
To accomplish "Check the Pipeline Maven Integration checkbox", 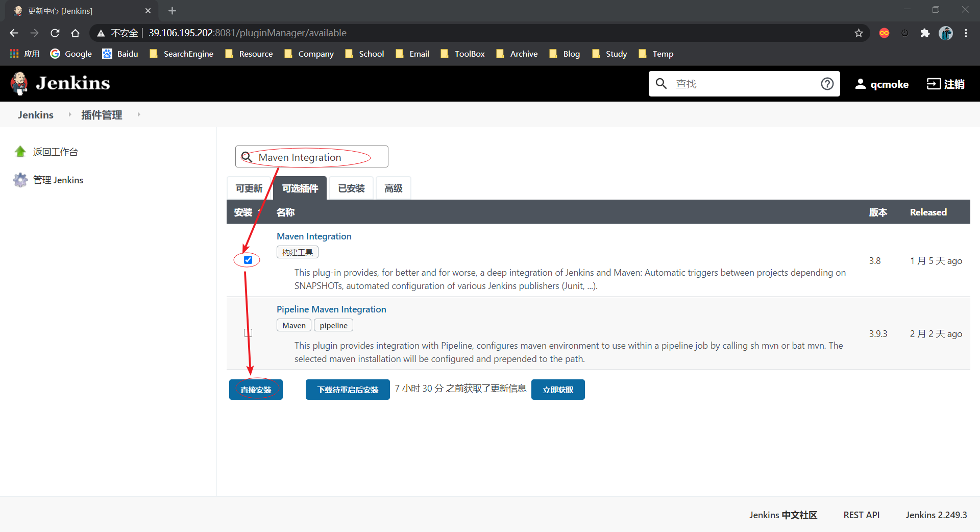I will click(248, 333).
